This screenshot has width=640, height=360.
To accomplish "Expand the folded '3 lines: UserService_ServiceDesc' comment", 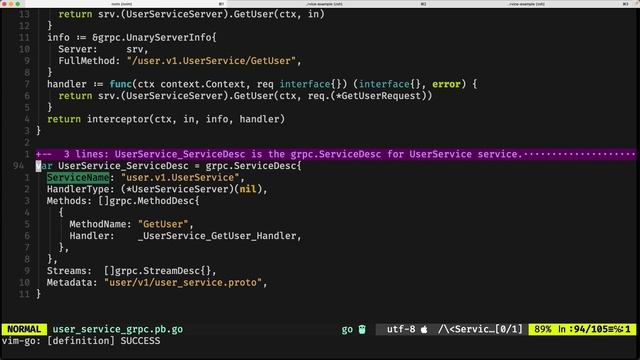I will 336,154.
